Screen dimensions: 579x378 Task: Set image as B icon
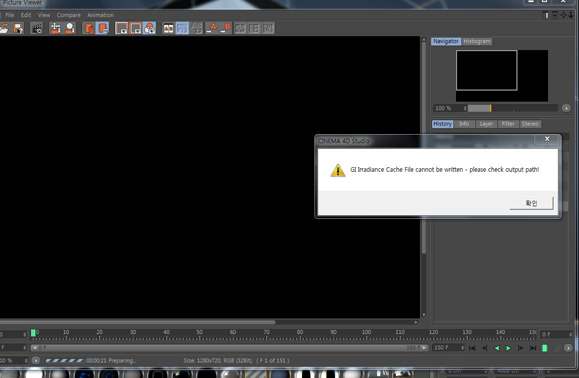226,28
